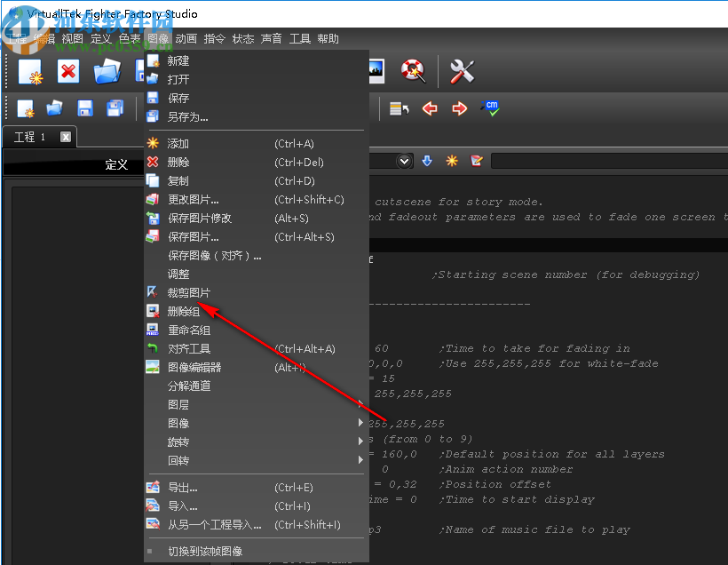Choose 裁剪图片 menu entry

257,293
